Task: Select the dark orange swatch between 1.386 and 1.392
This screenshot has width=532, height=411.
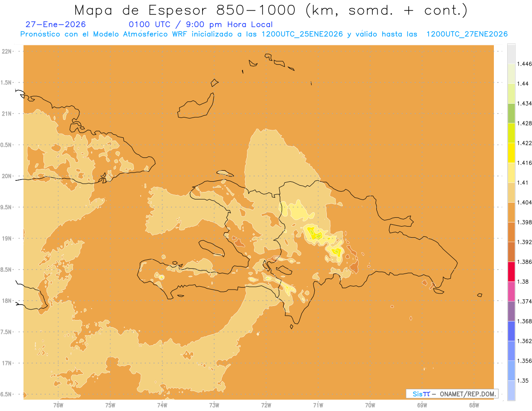Action: [x=511, y=252]
